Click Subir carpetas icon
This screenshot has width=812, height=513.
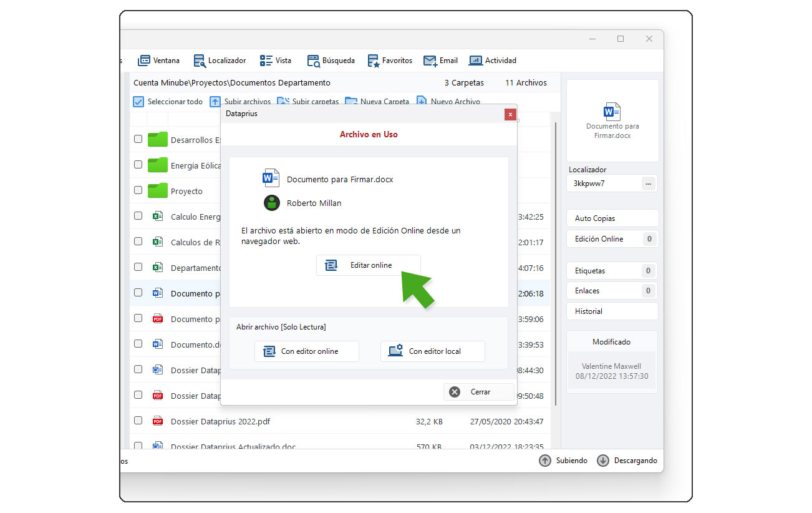(x=283, y=102)
